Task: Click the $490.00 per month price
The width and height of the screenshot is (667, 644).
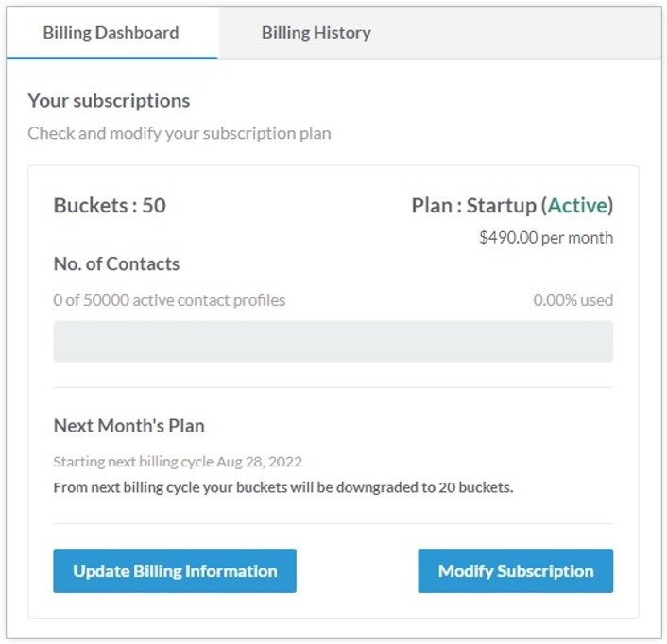Action: click(546, 238)
